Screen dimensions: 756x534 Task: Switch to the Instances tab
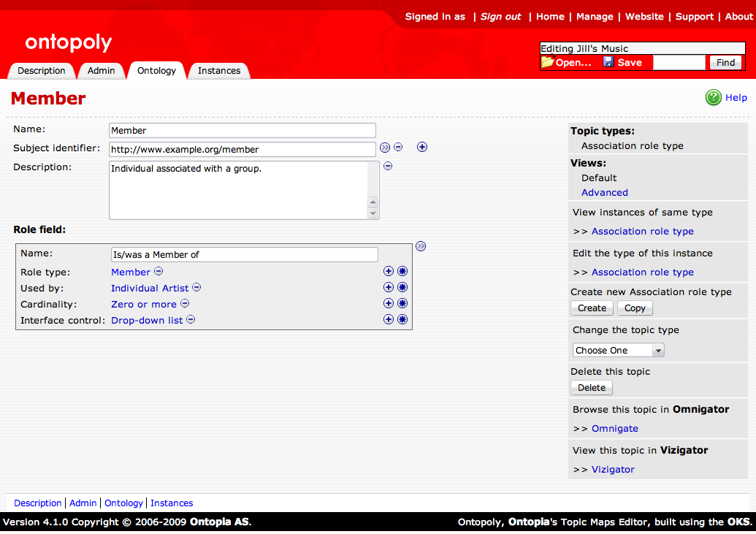coord(219,71)
